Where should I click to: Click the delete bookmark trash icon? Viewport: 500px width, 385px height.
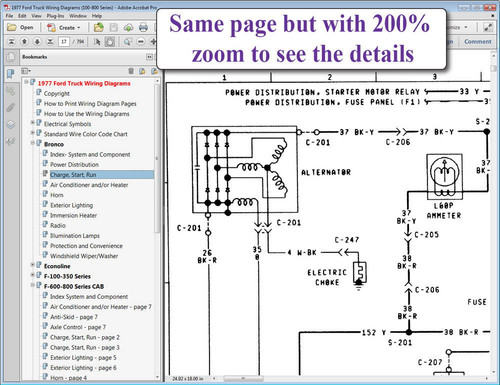131,71
